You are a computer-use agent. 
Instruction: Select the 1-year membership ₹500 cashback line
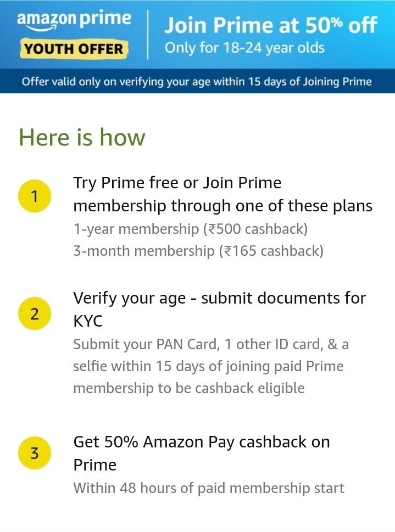tap(191, 229)
